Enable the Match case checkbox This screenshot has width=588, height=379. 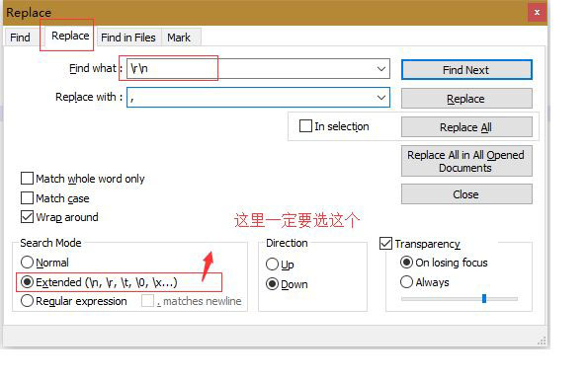coord(27,198)
